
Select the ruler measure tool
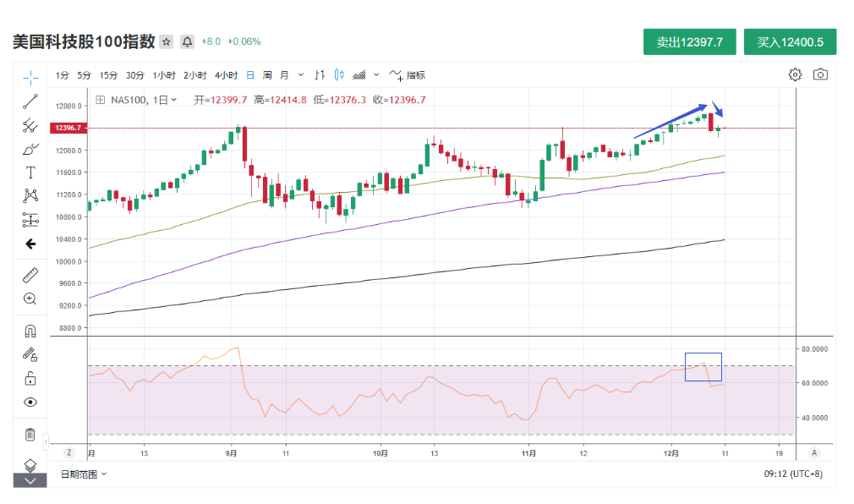tap(30, 275)
